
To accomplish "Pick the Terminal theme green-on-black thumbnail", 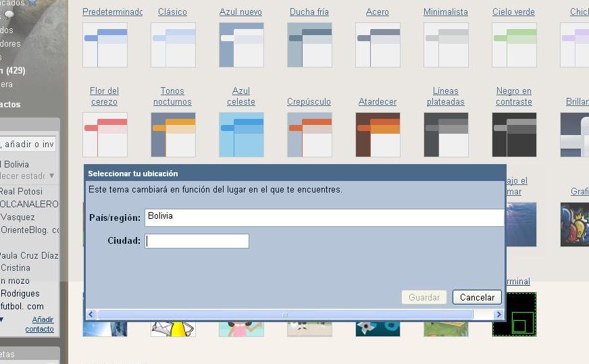I will click(521, 315).
